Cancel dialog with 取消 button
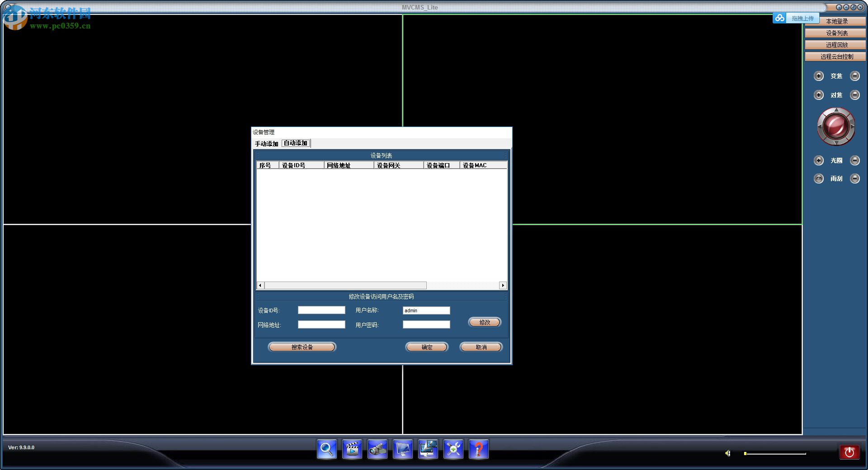The height and width of the screenshot is (470, 868). (x=481, y=347)
